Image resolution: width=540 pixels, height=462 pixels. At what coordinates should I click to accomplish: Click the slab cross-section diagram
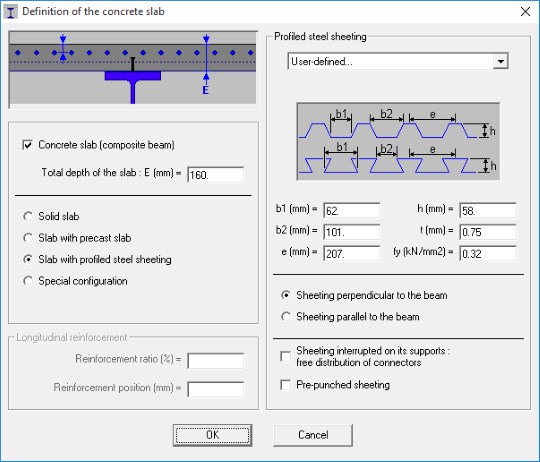133,70
